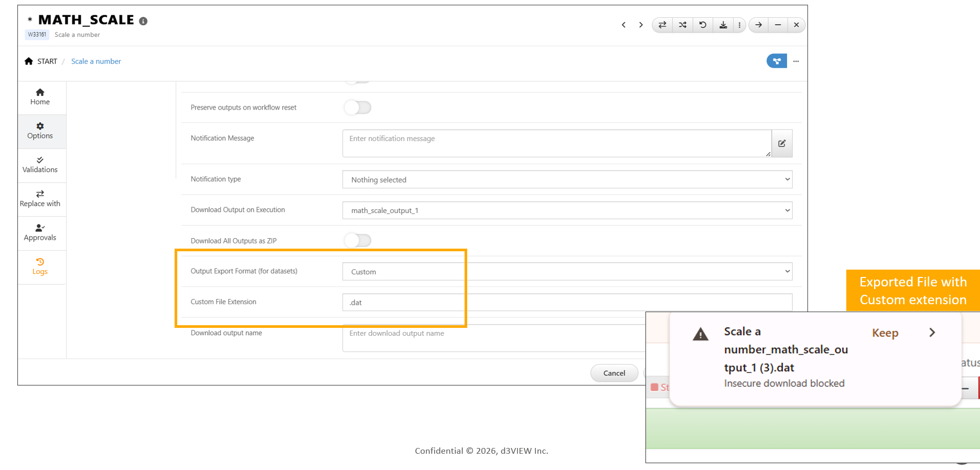Toggle Preserve outputs on workflow reset
The width and height of the screenshot is (980, 470).
point(358,108)
